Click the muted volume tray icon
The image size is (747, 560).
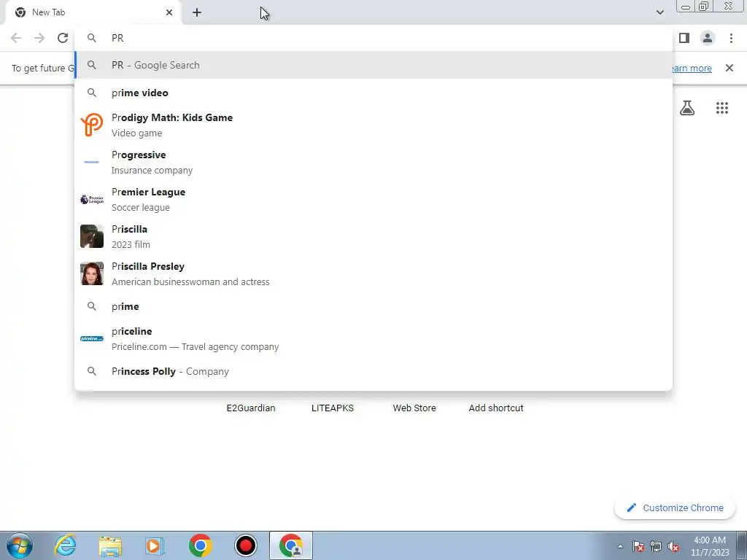pos(673,546)
